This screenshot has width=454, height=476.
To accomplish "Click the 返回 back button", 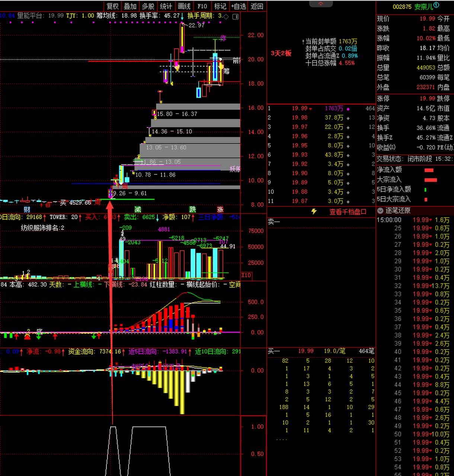I will point(257,6).
